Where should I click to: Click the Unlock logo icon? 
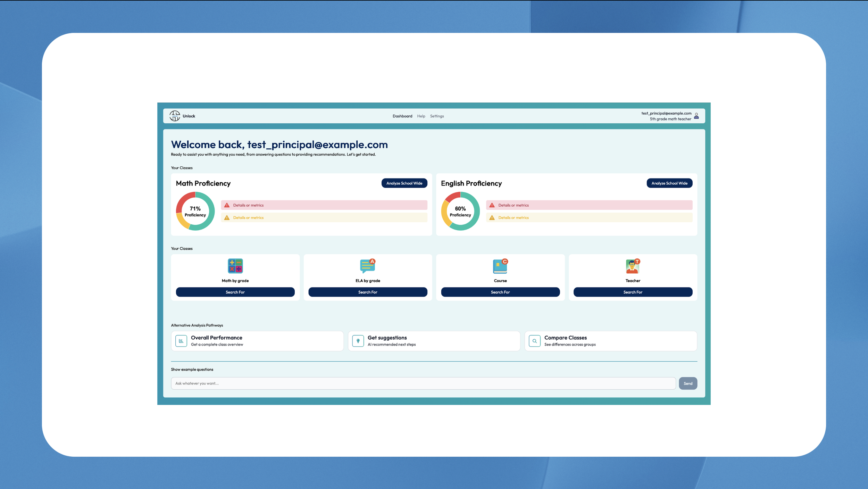(175, 116)
